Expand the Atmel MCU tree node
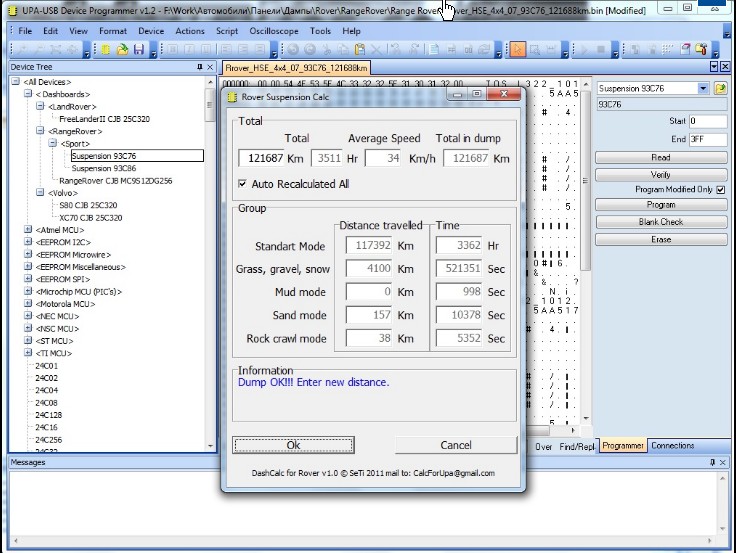Screen dimensions: 736x553 pos(28,230)
